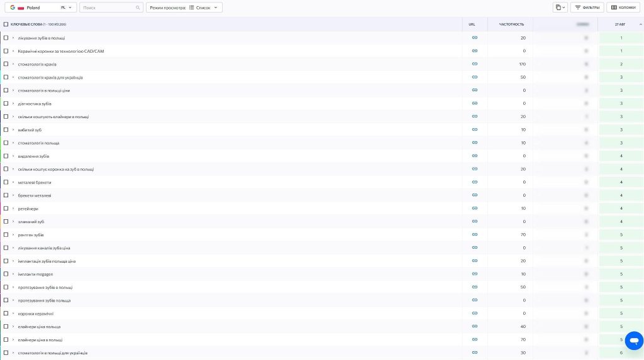Click URL link icon for 'коронки керамічні'
644x360 pixels.
point(474,314)
